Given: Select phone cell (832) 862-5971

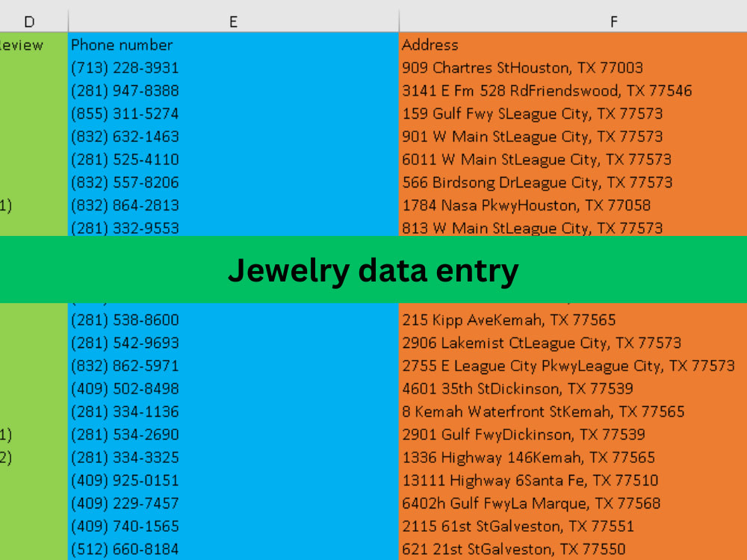Looking at the screenshot, I should click(x=233, y=366).
